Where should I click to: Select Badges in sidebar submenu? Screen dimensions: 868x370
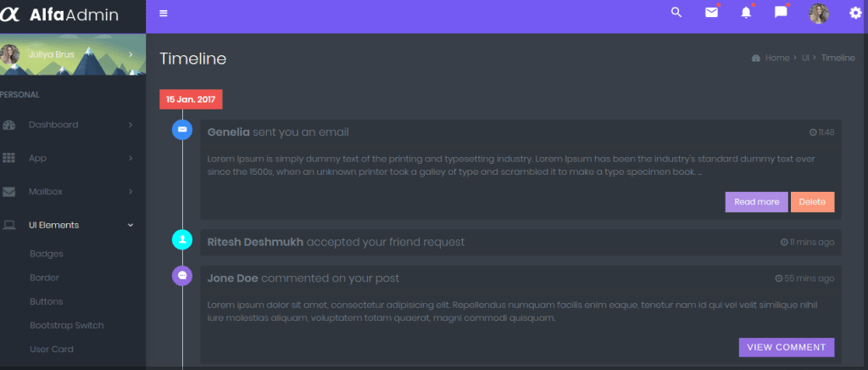click(47, 254)
